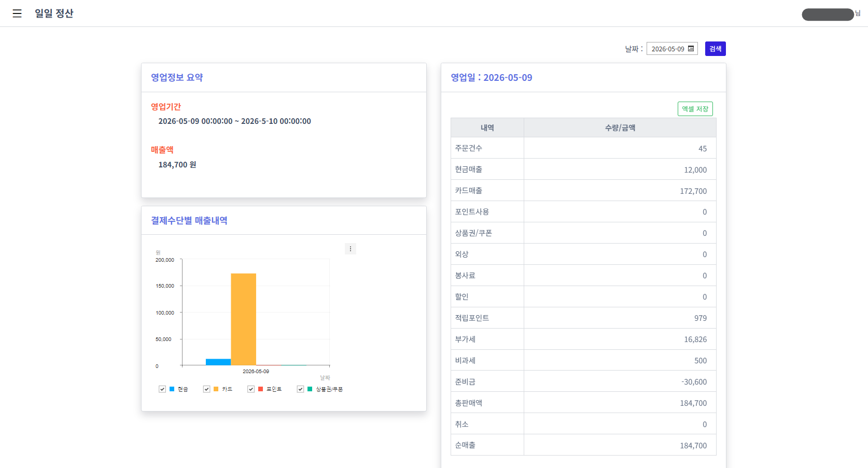Click the 봉사료 row label
This screenshot has height=468, width=868.
(465, 276)
